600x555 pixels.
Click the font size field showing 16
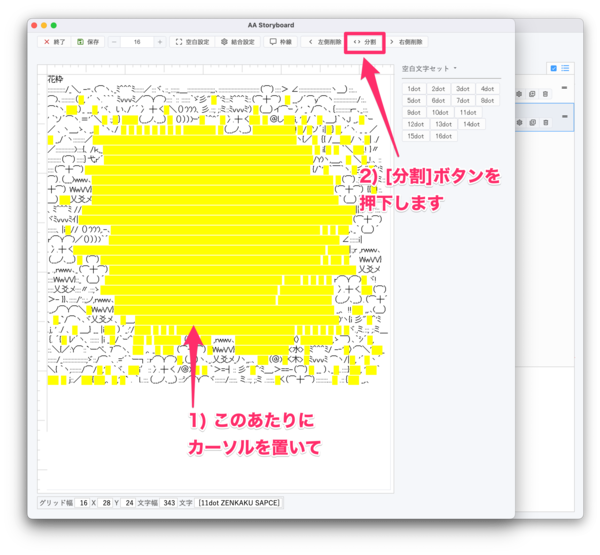pyautogui.click(x=137, y=42)
